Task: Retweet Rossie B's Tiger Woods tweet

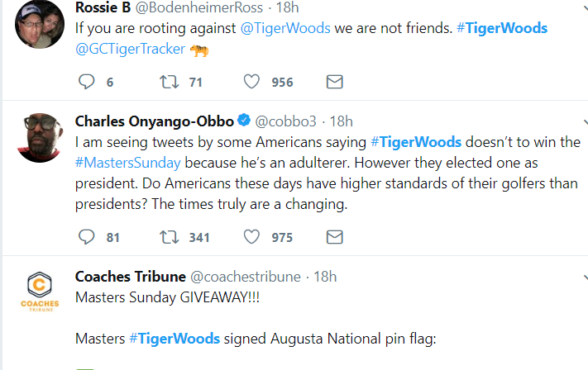Action: [x=169, y=82]
